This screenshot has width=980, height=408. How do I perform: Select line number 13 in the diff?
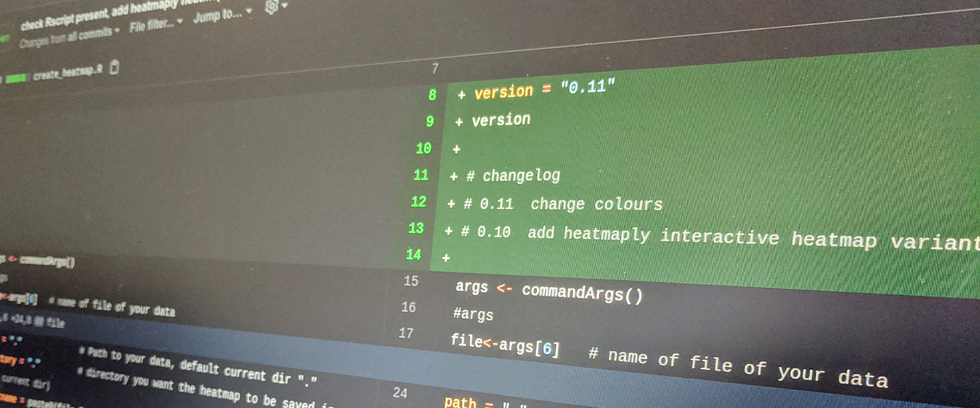(x=416, y=228)
